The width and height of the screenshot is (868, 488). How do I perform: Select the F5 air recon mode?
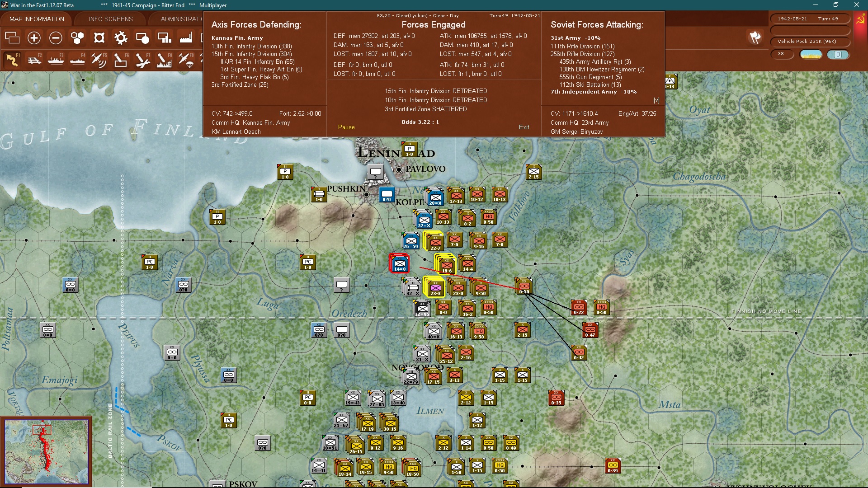coord(99,60)
